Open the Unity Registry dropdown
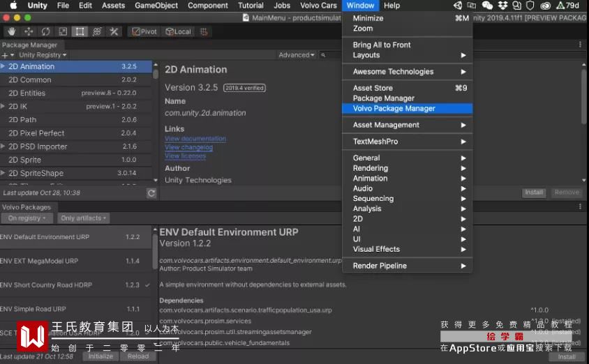Screen dimensions: 589x364 pyautogui.click(x=43, y=55)
